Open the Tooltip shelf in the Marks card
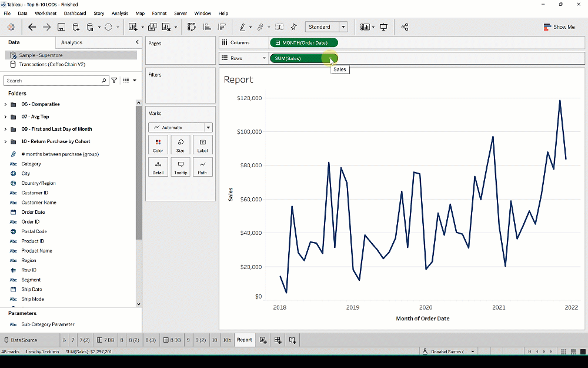Viewport: 588px width, 368px height. (180, 167)
